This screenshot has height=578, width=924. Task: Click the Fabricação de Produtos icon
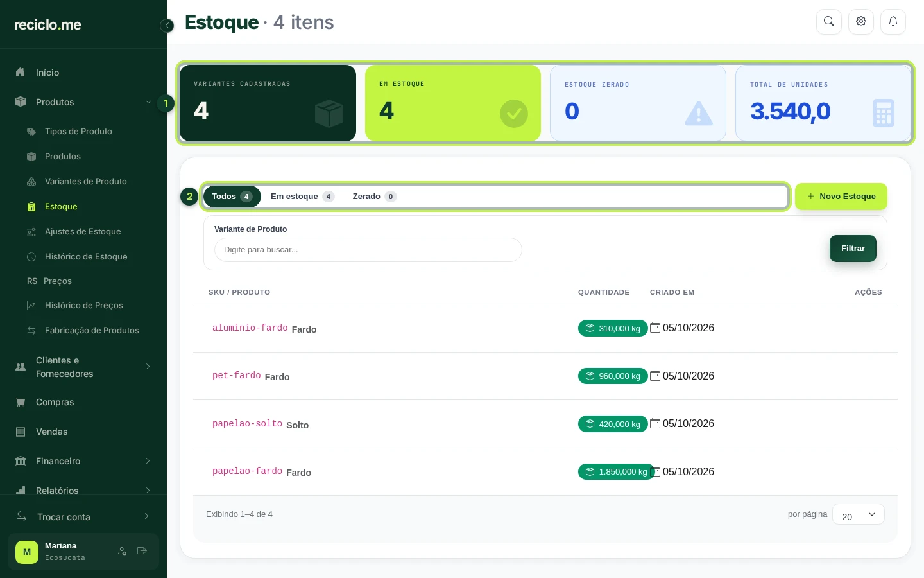click(x=31, y=331)
